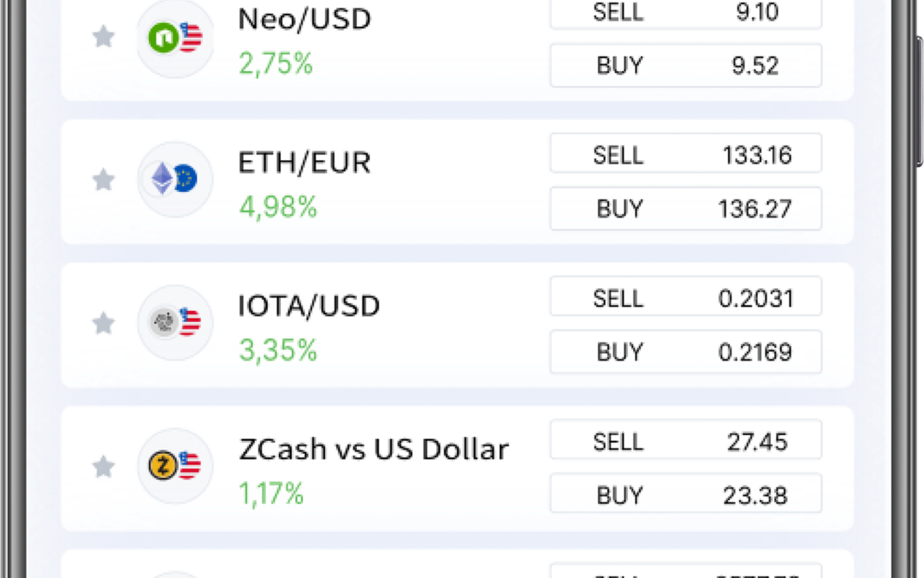Add ZCash vs US Dollar to favorites
The width and height of the screenshot is (924, 578).
pos(104,466)
